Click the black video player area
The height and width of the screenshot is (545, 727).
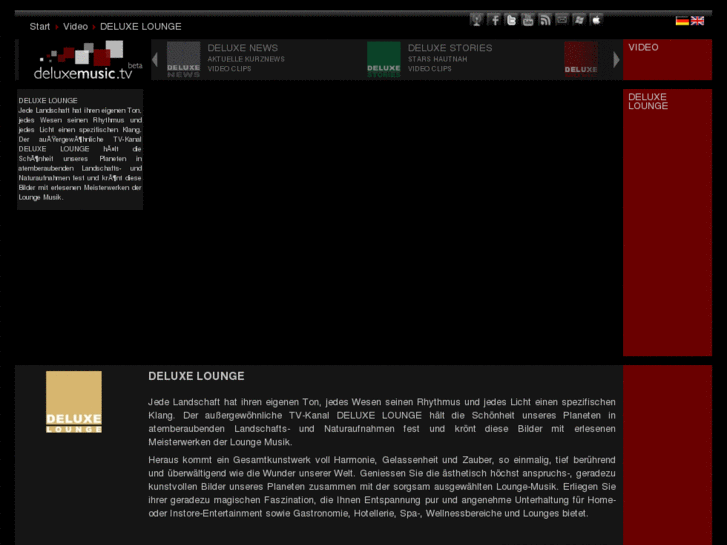(383, 222)
